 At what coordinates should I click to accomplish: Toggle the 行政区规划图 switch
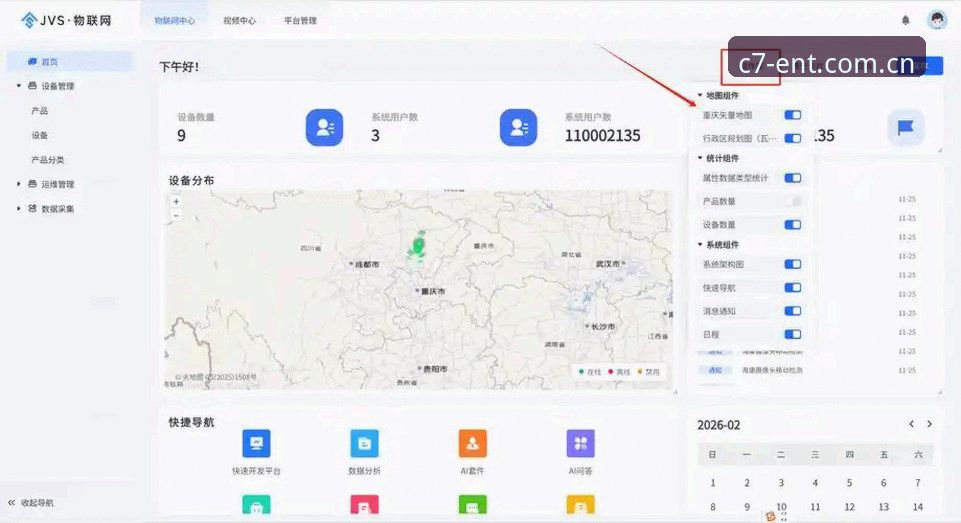pos(792,138)
